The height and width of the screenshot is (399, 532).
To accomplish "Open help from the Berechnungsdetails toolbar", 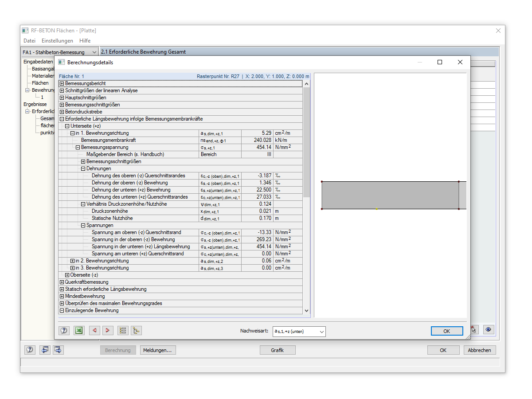I will click(x=64, y=330).
